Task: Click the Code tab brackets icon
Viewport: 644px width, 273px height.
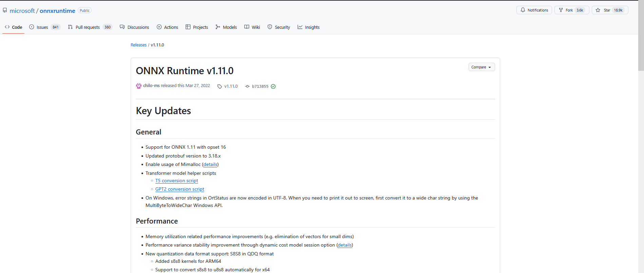Action: click(7, 27)
